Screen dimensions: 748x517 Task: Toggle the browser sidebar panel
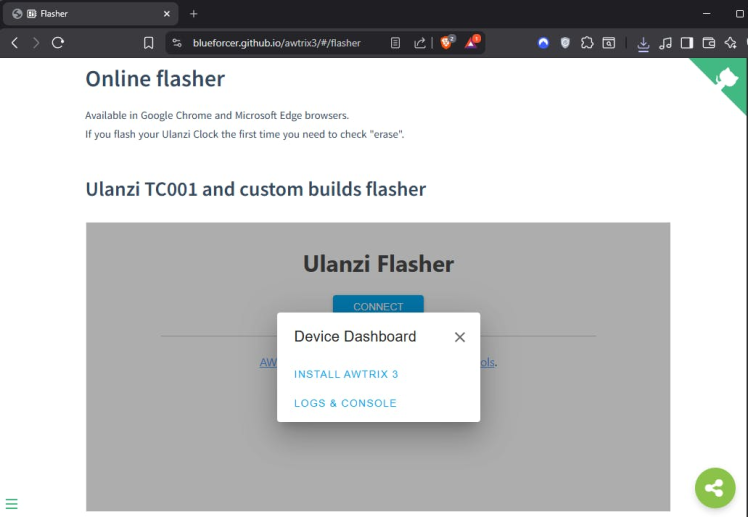(x=687, y=43)
